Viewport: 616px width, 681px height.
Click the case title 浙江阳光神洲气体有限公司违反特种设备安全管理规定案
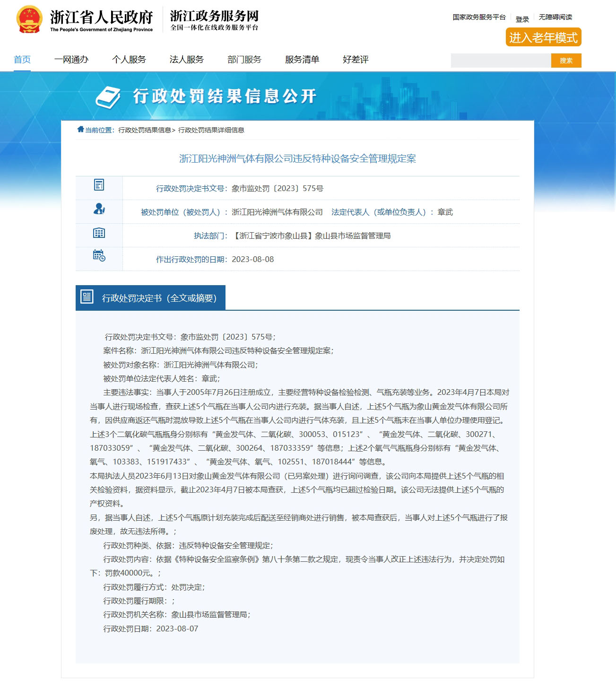pyautogui.click(x=297, y=159)
